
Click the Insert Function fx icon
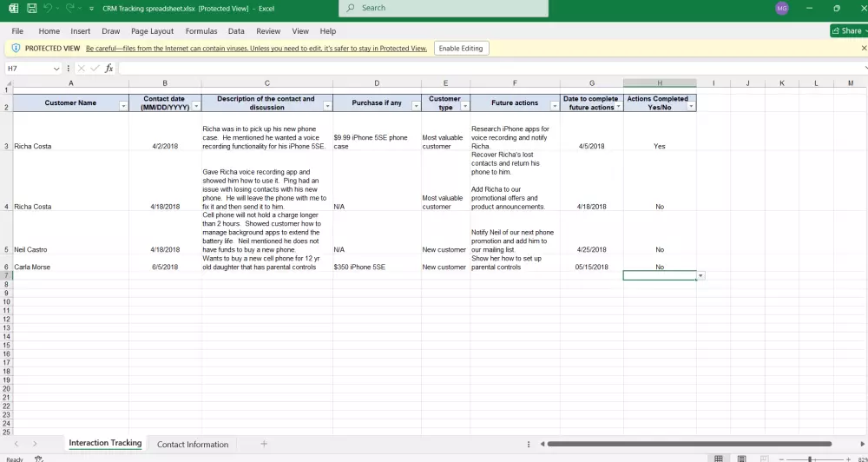point(108,69)
